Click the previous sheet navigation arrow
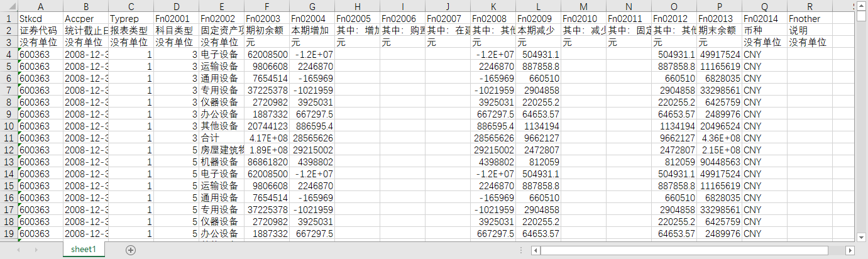The image size is (868, 259). pos(18,250)
